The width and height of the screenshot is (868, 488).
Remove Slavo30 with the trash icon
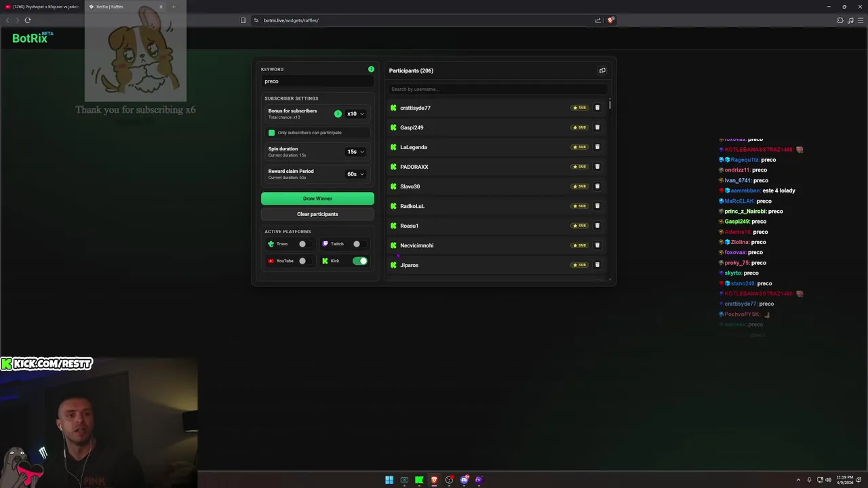(597, 186)
